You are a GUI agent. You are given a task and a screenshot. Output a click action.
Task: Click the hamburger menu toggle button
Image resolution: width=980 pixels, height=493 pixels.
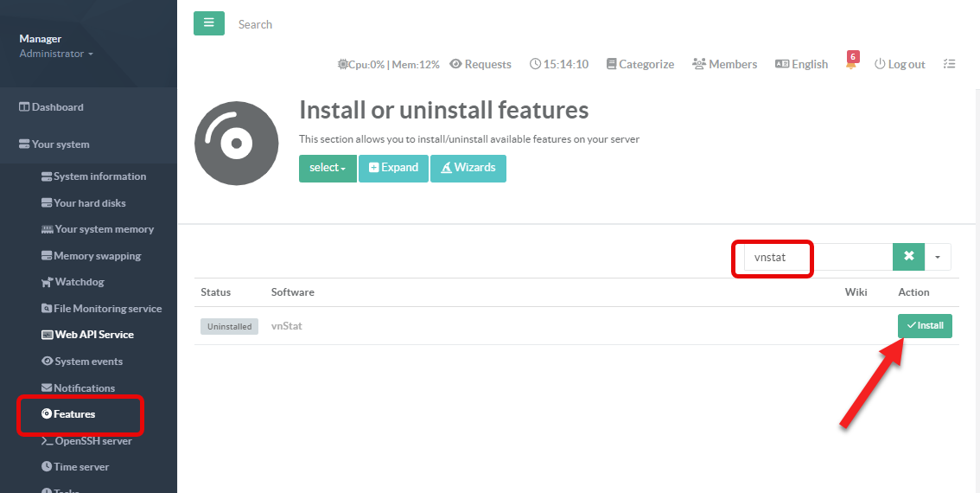point(208,23)
